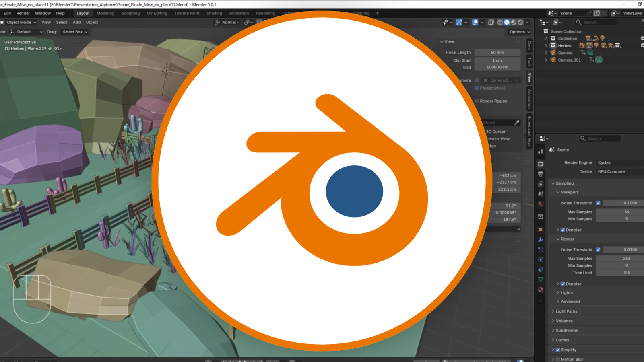Screen dimensions: 644x362
Task: Open the Output properties tab icon
Action: 541,174
